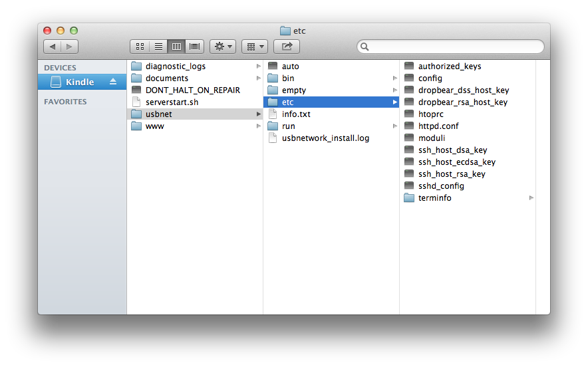588x367 pixels.
Task: Select the terminfo folder
Action: (x=468, y=198)
